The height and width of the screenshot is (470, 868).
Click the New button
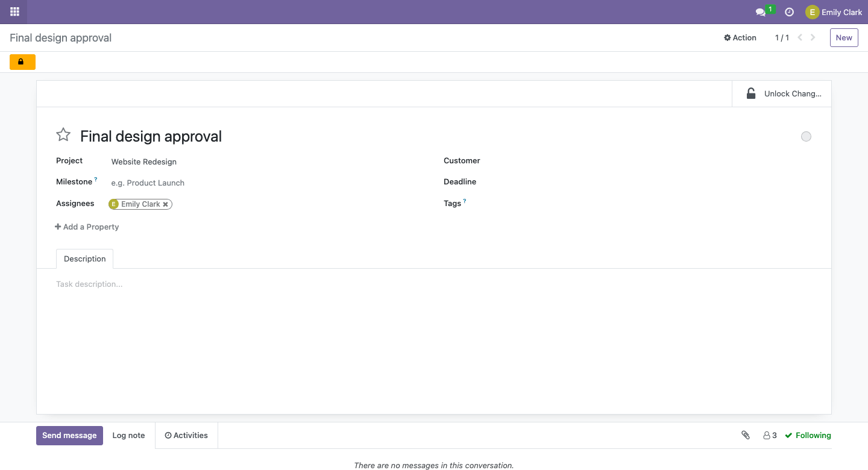point(844,37)
